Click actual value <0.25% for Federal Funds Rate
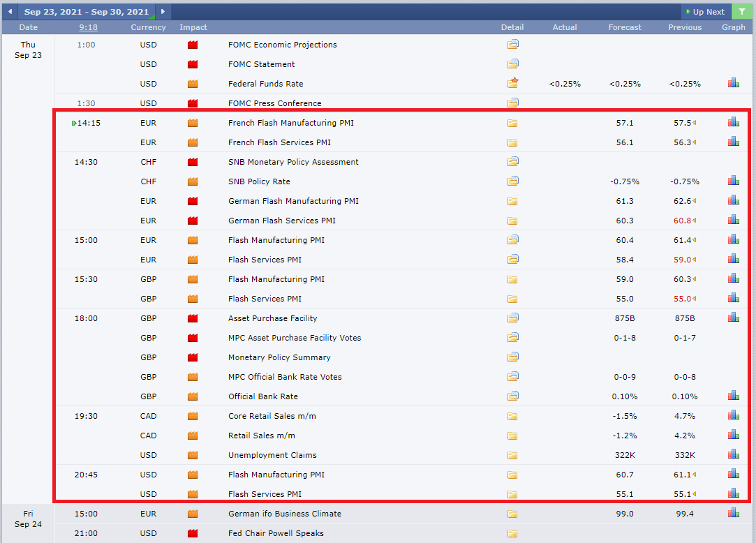Viewport: 756px width, 543px height. (x=565, y=84)
